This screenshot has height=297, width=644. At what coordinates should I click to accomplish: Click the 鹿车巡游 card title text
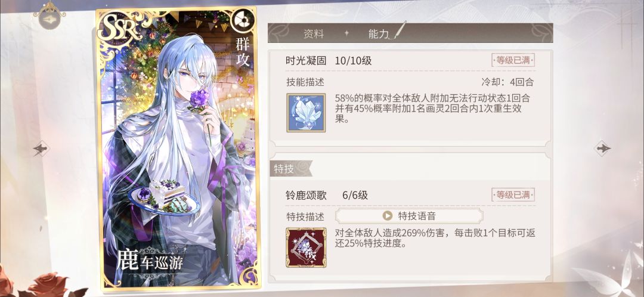(x=150, y=261)
